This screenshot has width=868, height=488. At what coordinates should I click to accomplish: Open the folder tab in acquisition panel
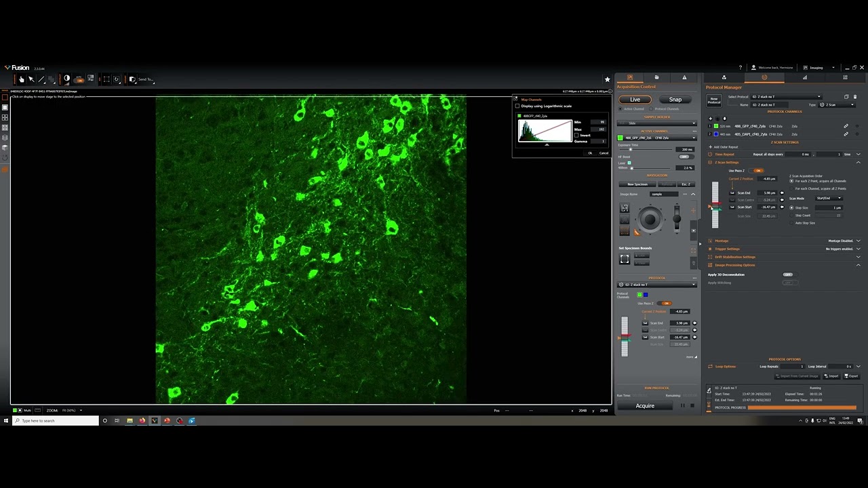pos(656,77)
